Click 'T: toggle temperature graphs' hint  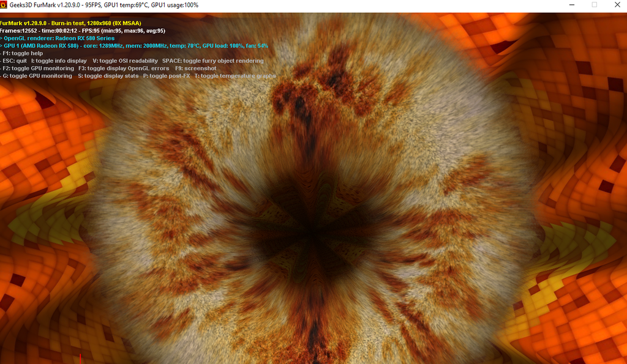(236, 76)
